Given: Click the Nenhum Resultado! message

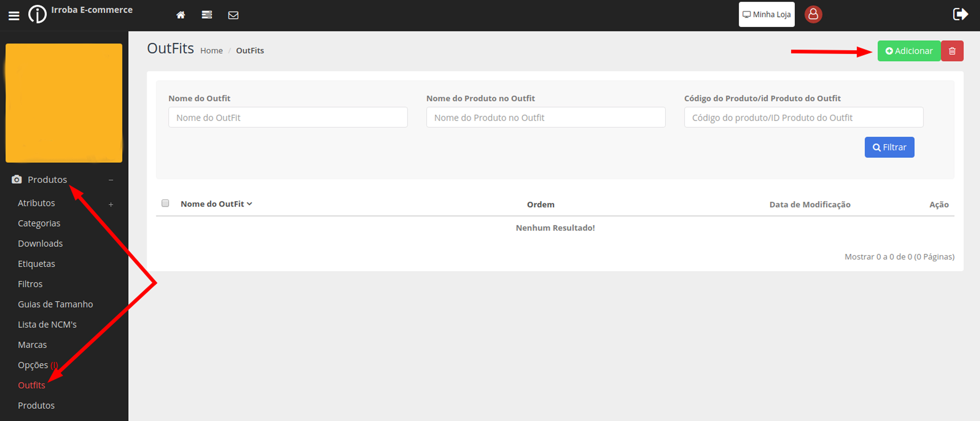Looking at the screenshot, I should click(555, 228).
